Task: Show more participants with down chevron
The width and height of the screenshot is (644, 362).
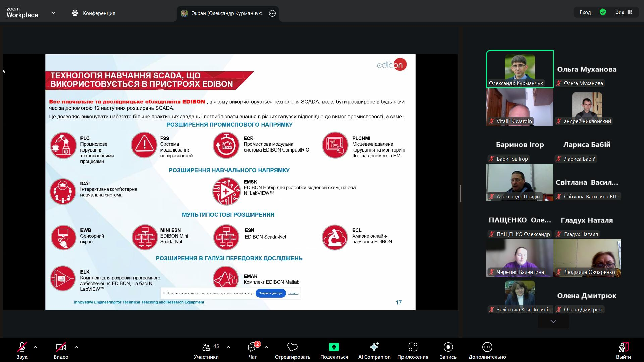Action: click(553, 321)
